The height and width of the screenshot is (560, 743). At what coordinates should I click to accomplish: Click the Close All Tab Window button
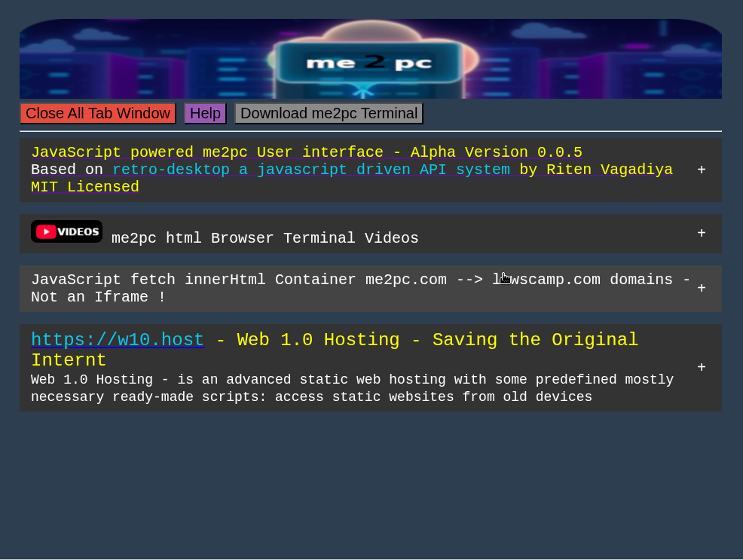[x=98, y=114]
